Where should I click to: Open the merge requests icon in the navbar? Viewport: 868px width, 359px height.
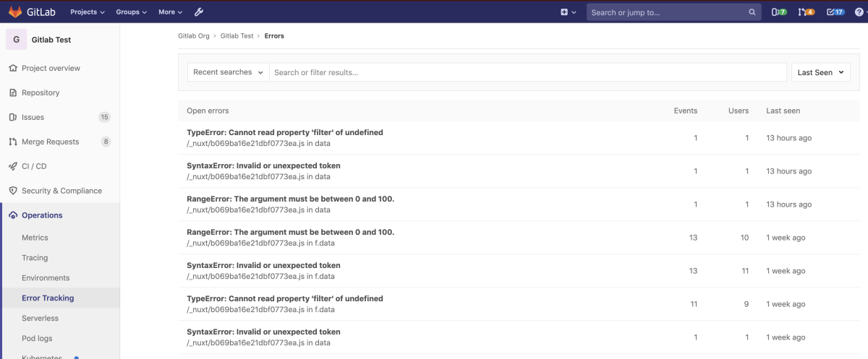point(806,12)
